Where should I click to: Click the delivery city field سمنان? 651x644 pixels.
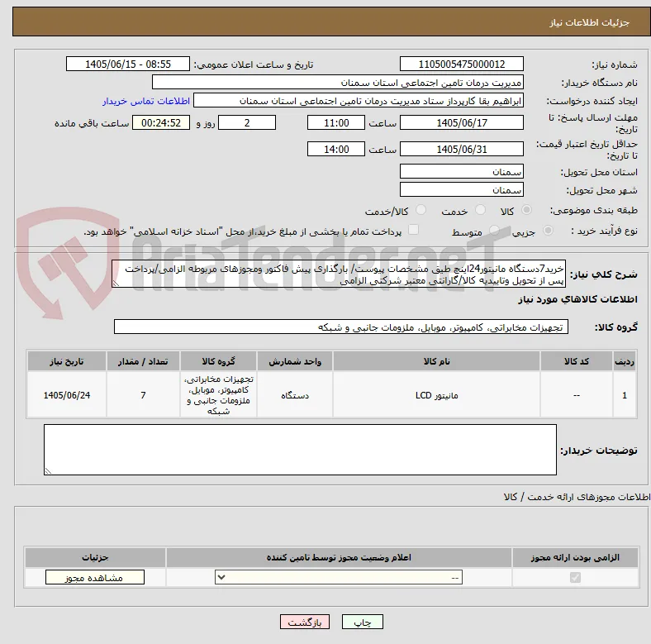click(461, 189)
